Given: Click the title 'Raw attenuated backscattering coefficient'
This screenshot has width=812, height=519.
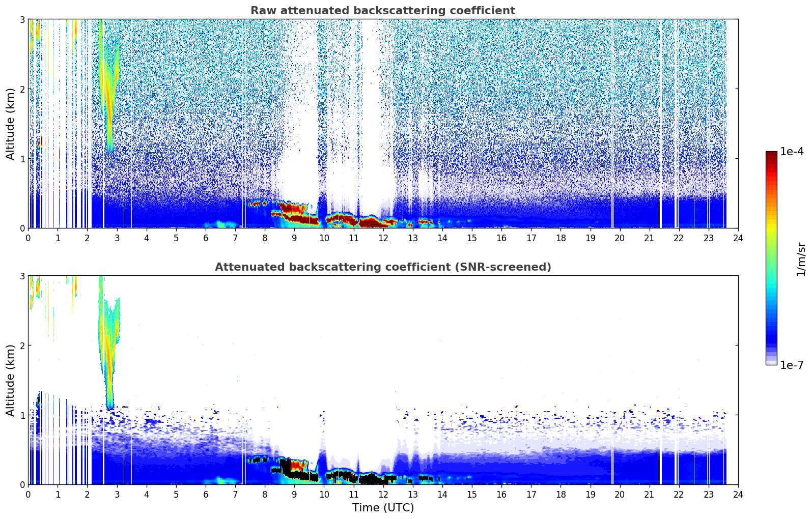Looking at the screenshot, I should pyautogui.click(x=383, y=11).
